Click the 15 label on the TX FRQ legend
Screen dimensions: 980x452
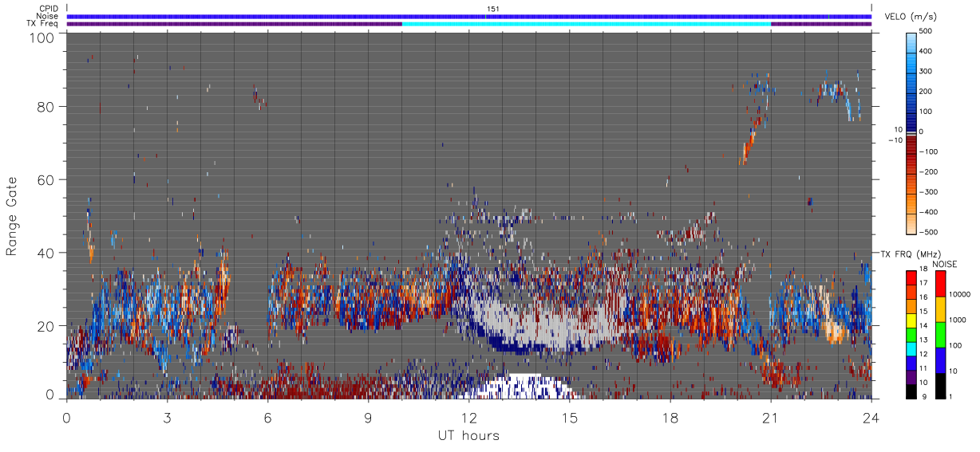[x=924, y=312]
